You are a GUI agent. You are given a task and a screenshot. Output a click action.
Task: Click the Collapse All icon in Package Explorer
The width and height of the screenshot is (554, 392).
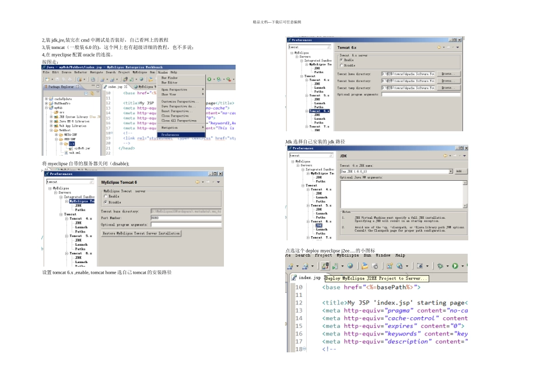pyautogui.click(x=86, y=93)
